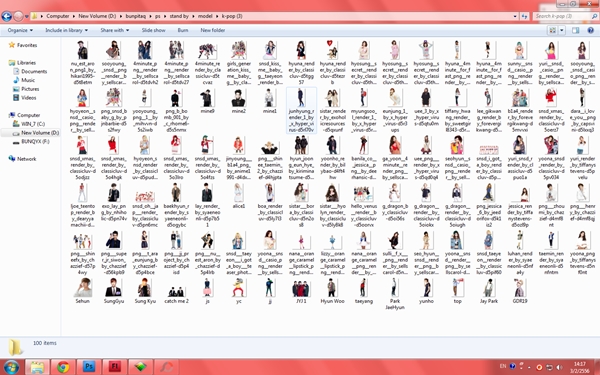Open Adobe Flash from the taskbar
The height and width of the screenshot is (375, 600).
pos(114,367)
